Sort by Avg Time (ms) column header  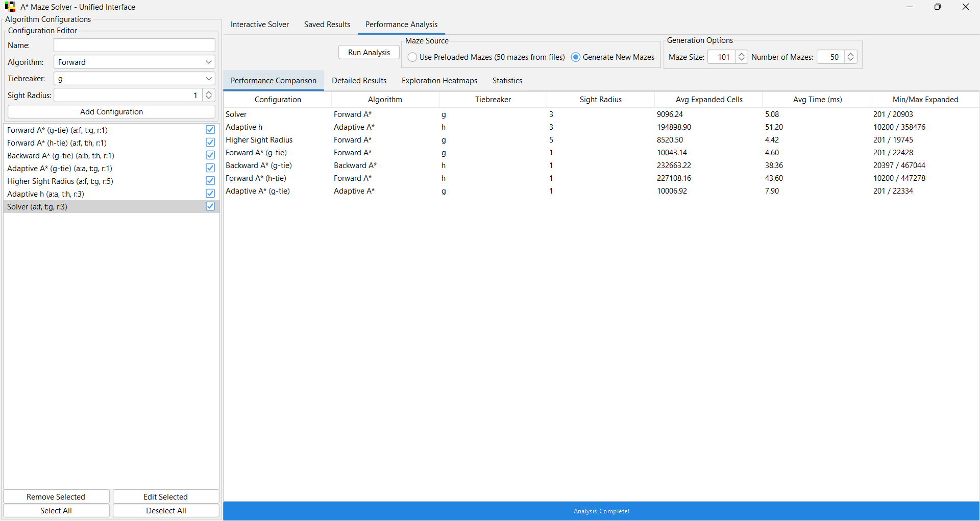point(817,100)
